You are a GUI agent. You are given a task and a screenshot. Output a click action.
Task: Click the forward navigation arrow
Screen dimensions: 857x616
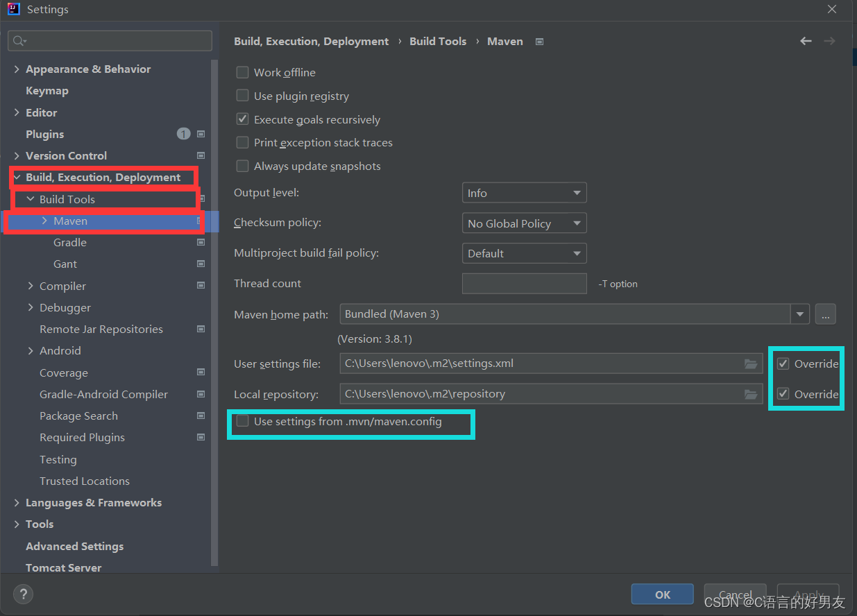point(829,41)
